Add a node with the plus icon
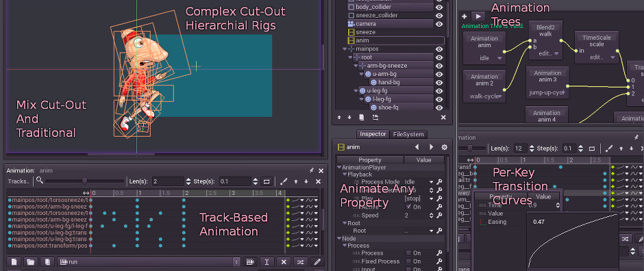This screenshot has height=271, width=644. (464, 16)
